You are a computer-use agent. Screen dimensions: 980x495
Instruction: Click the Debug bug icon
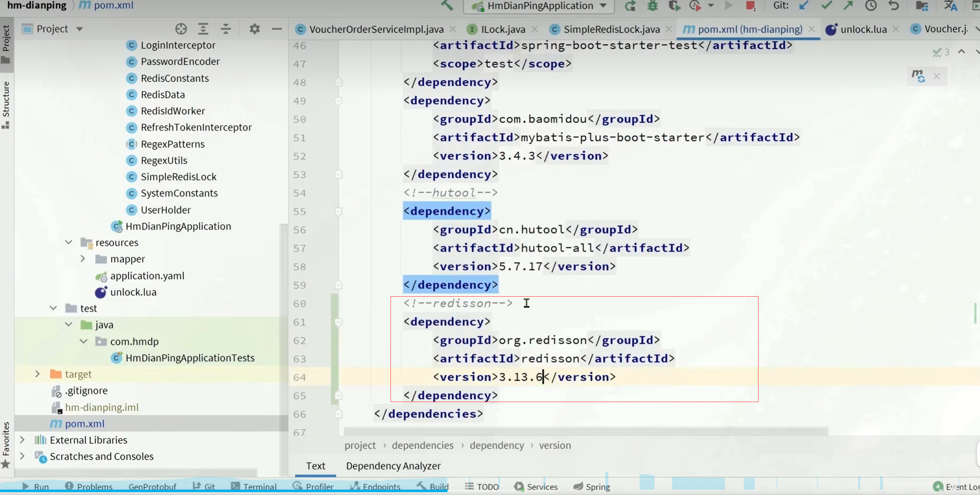(x=652, y=5)
